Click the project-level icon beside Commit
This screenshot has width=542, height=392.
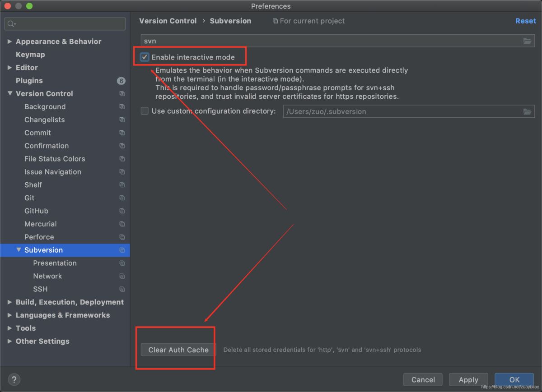(122, 133)
